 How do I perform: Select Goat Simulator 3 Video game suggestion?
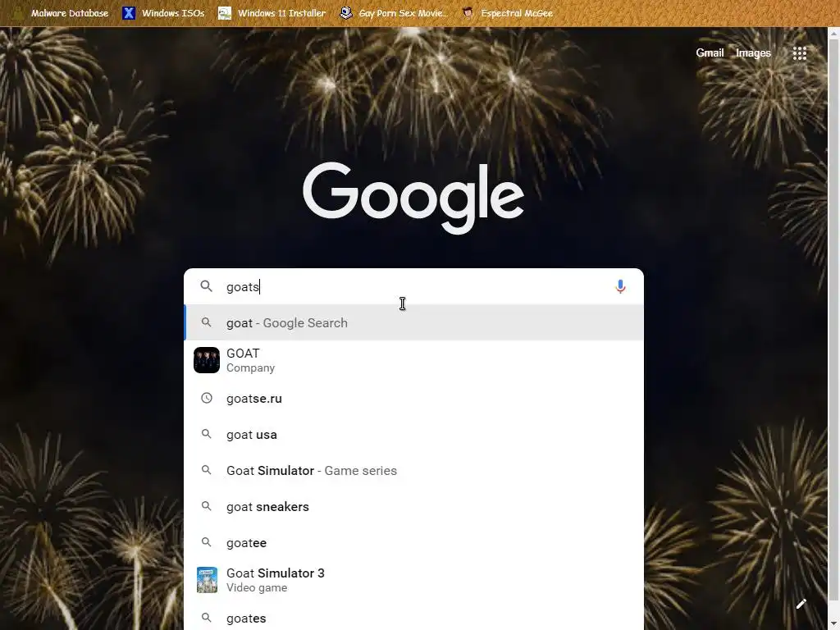point(413,580)
